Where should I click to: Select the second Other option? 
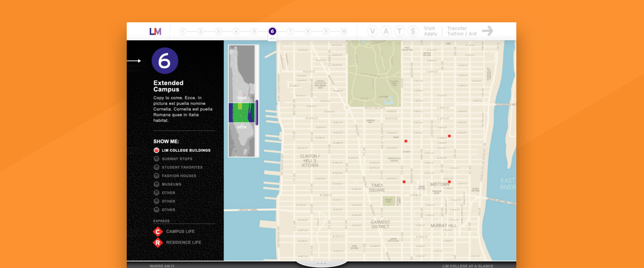pyautogui.click(x=164, y=201)
